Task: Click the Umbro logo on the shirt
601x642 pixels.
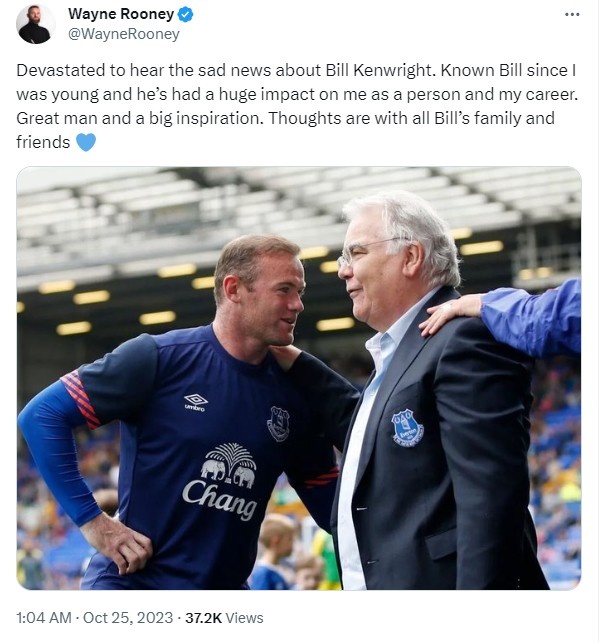Action: (x=195, y=402)
